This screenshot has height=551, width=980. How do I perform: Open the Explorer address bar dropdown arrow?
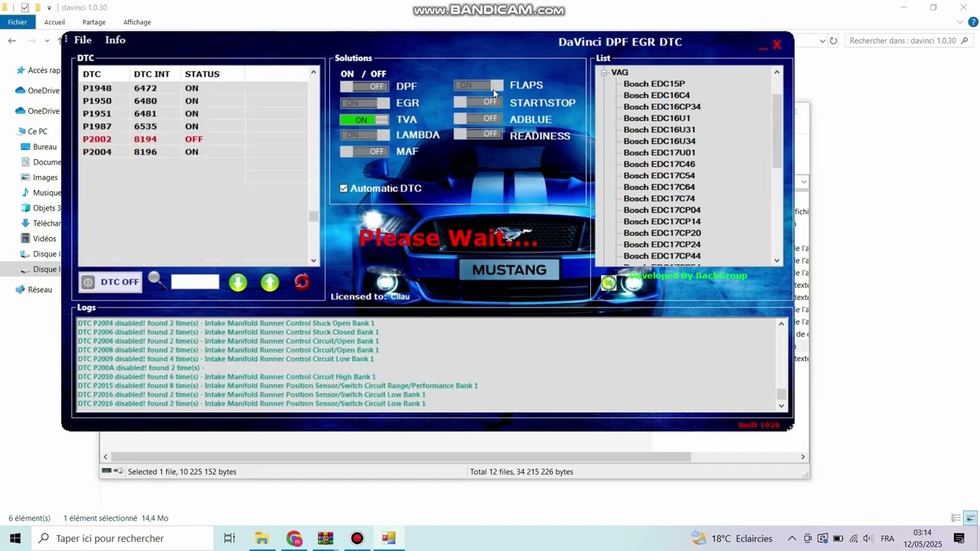tap(822, 41)
